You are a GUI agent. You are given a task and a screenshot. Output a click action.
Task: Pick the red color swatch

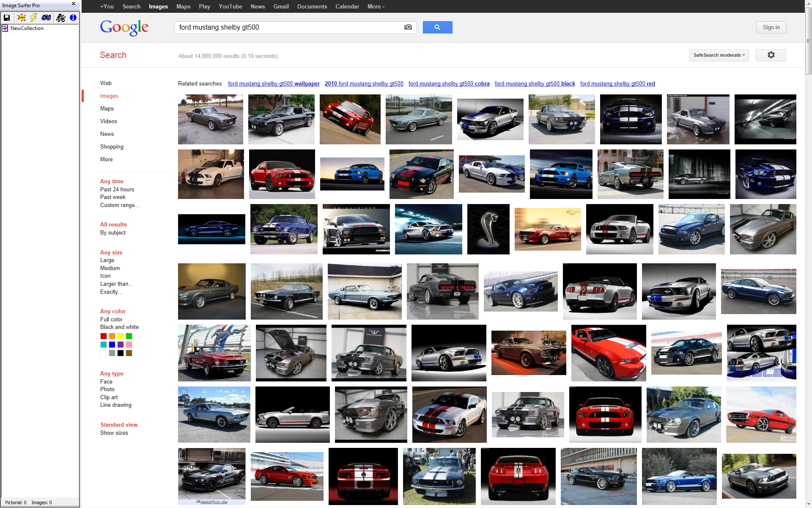(x=104, y=336)
